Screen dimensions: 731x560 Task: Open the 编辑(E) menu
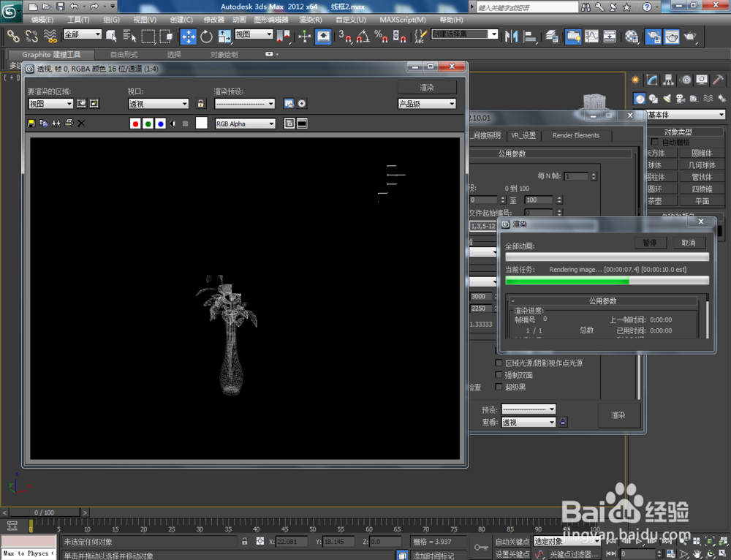coord(42,20)
